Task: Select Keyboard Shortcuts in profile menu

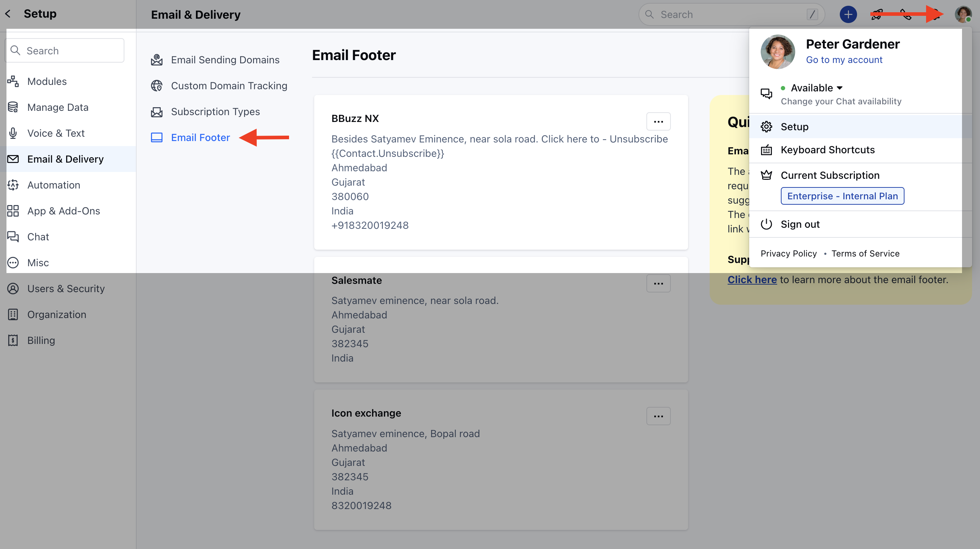Action: click(x=828, y=150)
